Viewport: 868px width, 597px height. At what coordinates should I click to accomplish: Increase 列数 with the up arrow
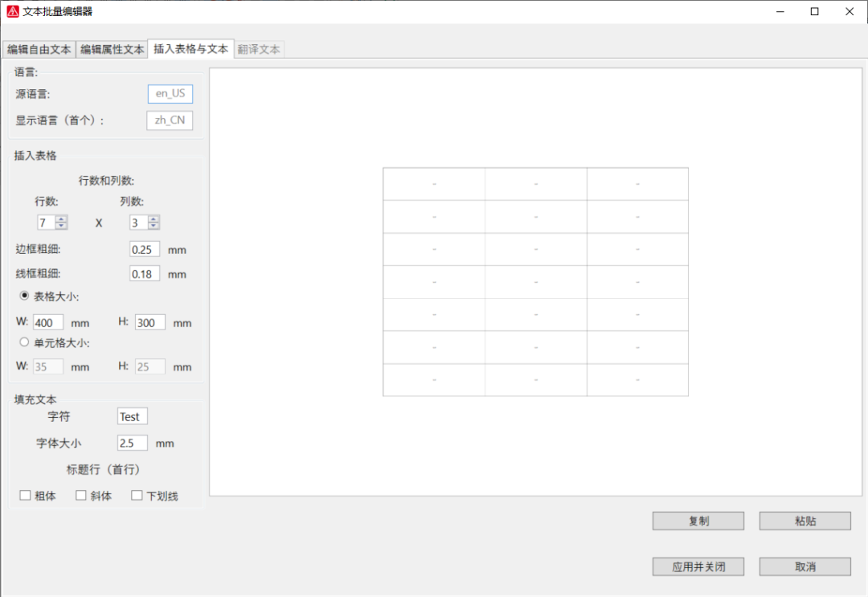tap(154, 219)
